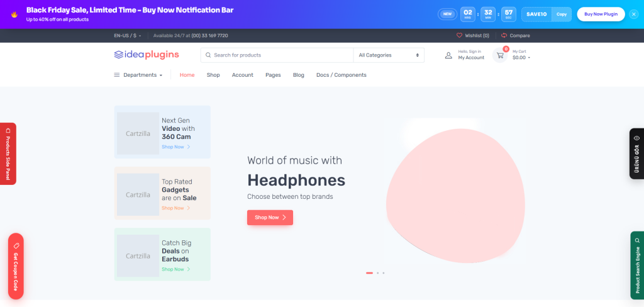
Task: Click the shopping cart icon
Action: click(500, 55)
